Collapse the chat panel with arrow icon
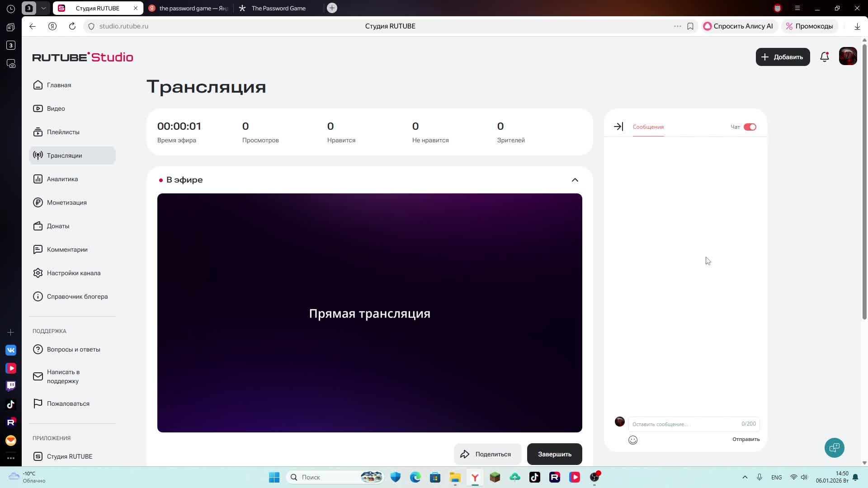This screenshot has width=868, height=488. point(618,127)
